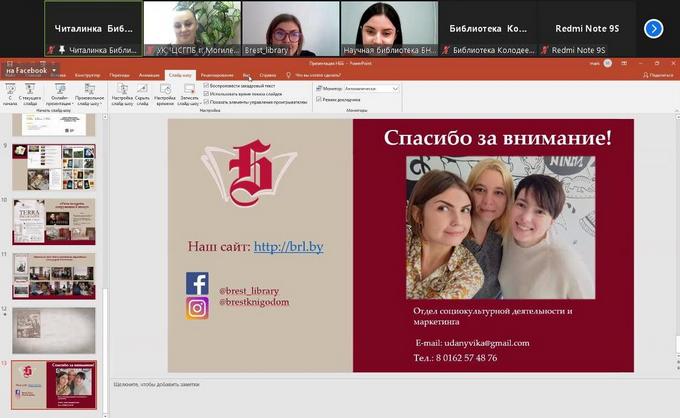This screenshot has height=418, width=680.
Task: Start slideshow from current slide (С текущего слайда)
Action: [30, 94]
